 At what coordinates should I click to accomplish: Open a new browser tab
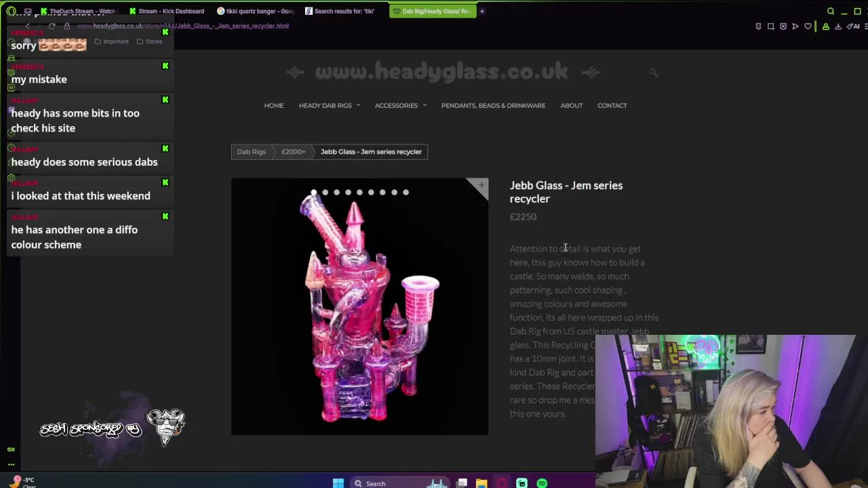[482, 11]
